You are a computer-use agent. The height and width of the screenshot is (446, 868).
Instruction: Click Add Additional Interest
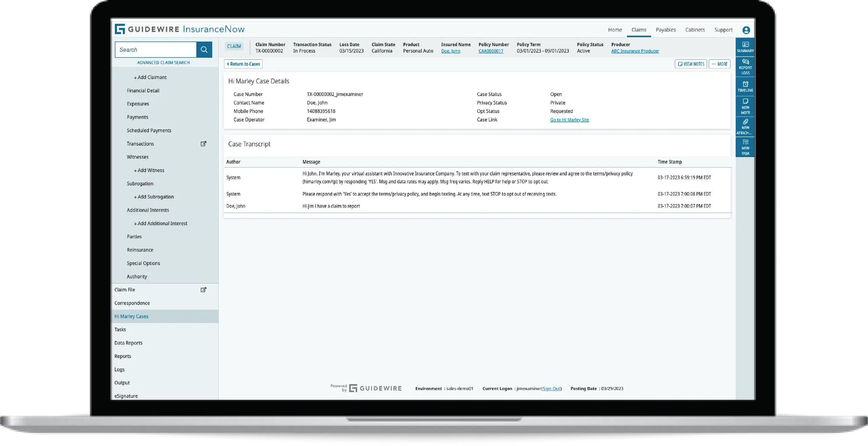click(160, 223)
